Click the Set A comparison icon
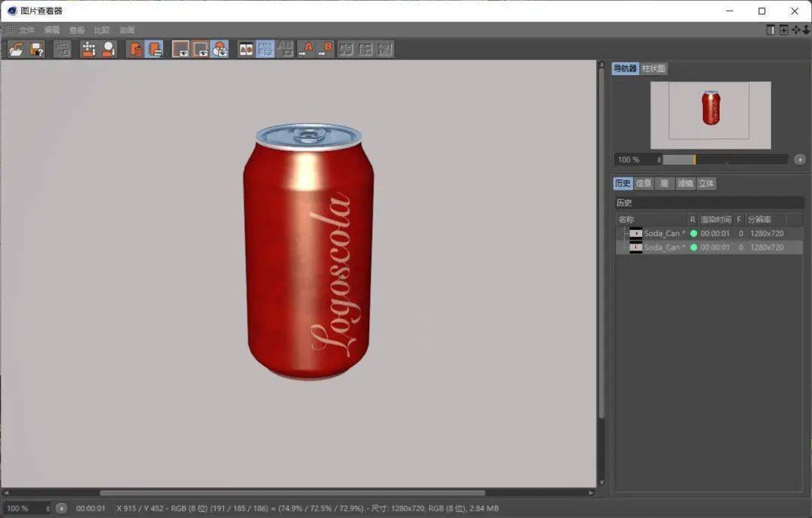 [306, 50]
